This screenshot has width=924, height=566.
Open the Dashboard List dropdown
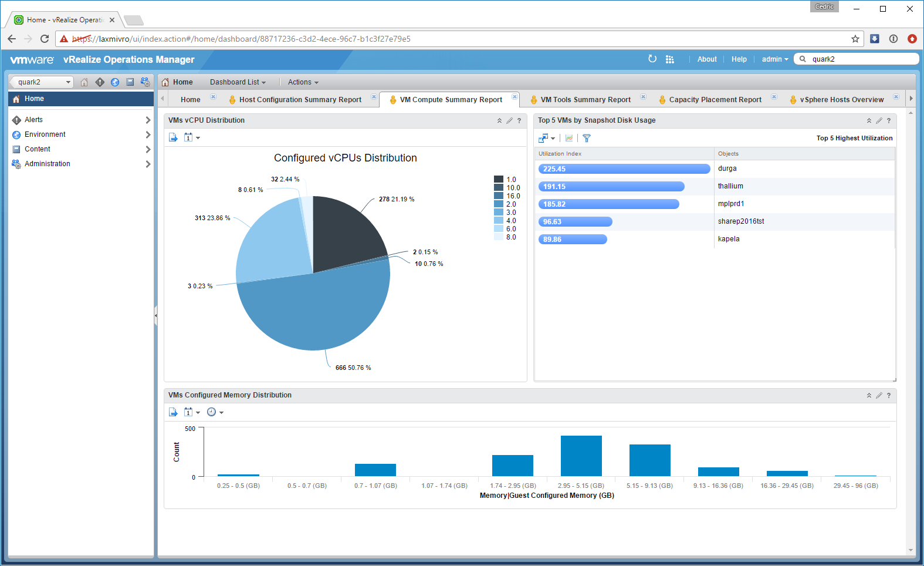[x=238, y=82]
